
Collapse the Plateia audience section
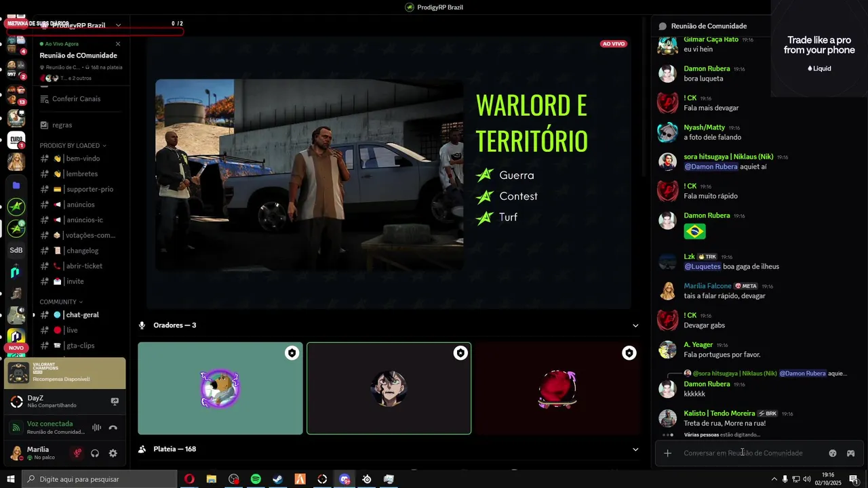click(635, 449)
